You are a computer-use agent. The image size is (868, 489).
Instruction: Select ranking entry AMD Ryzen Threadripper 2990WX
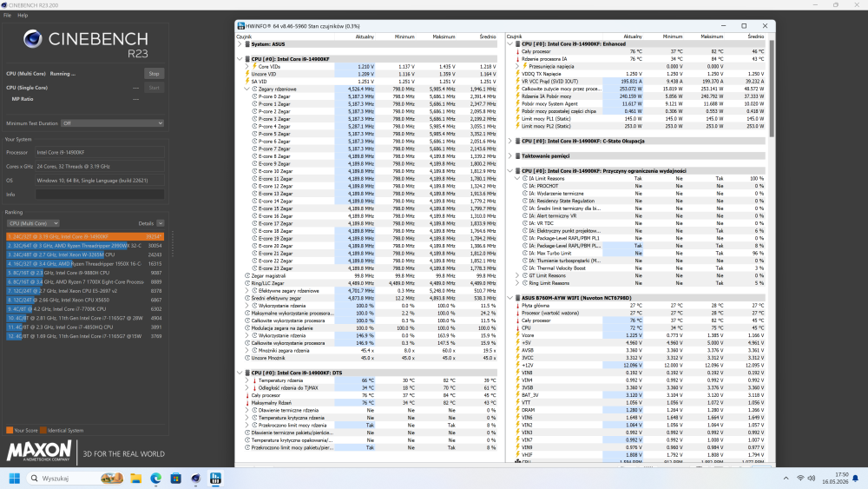click(85, 245)
